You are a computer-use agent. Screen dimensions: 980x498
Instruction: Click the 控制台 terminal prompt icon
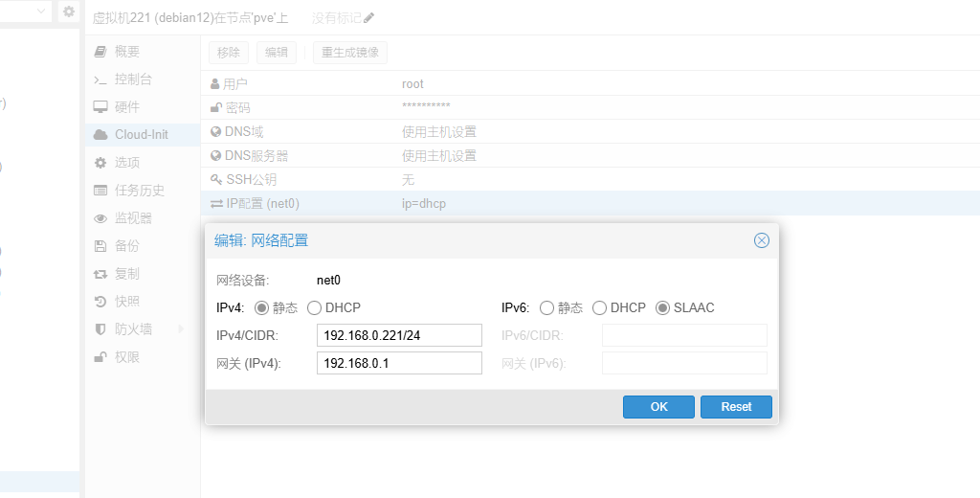(100, 79)
